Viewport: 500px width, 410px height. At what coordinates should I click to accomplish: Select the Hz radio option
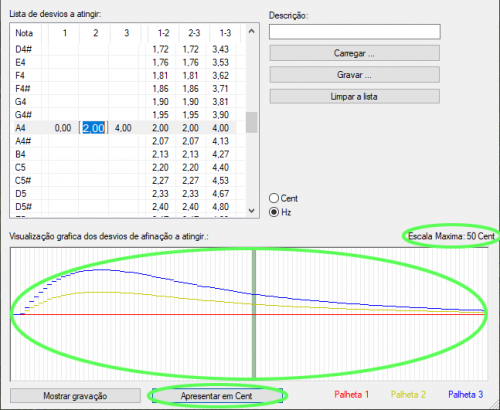280,212
